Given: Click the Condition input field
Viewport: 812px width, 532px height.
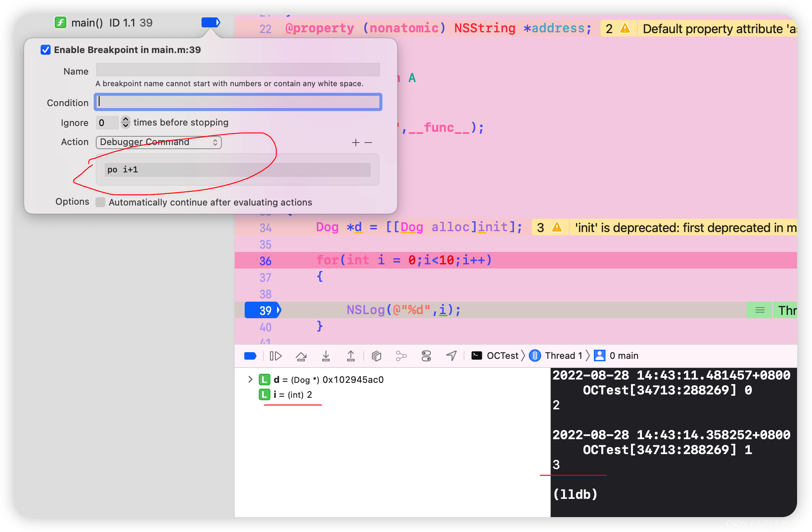Looking at the screenshot, I should 238,102.
